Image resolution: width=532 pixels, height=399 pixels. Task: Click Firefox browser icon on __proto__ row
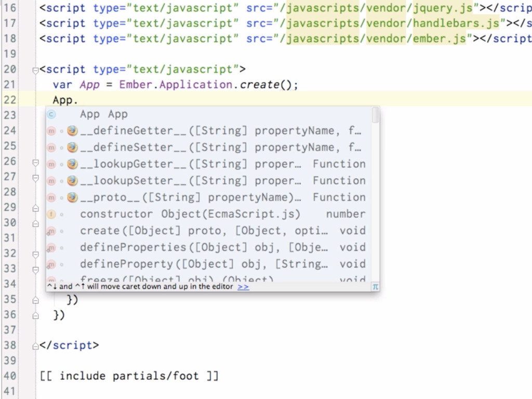point(72,197)
